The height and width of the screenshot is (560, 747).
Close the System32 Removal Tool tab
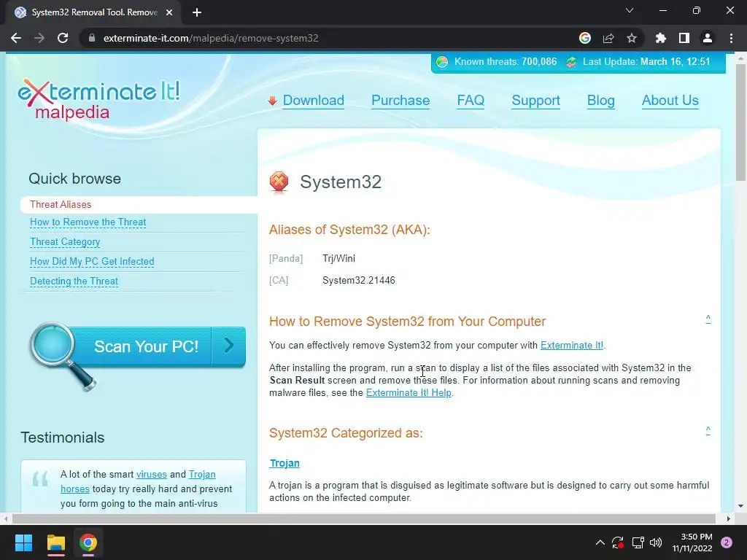pyautogui.click(x=169, y=12)
